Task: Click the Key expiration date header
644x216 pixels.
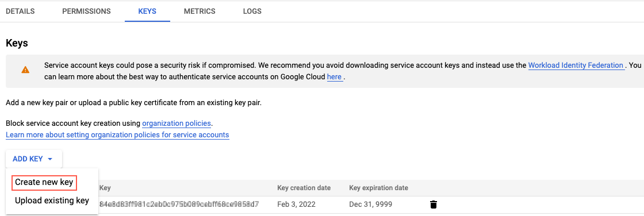Action: pos(378,188)
